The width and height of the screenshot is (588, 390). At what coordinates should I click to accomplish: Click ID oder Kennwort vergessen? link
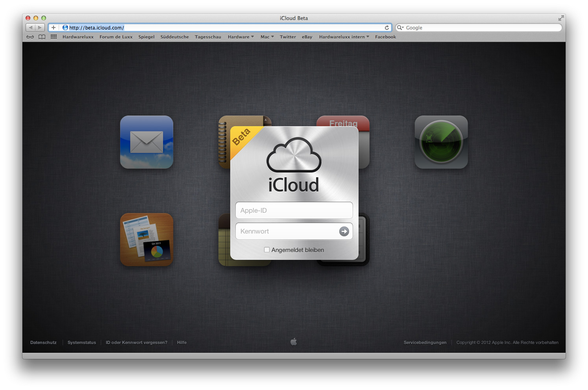[x=137, y=342]
